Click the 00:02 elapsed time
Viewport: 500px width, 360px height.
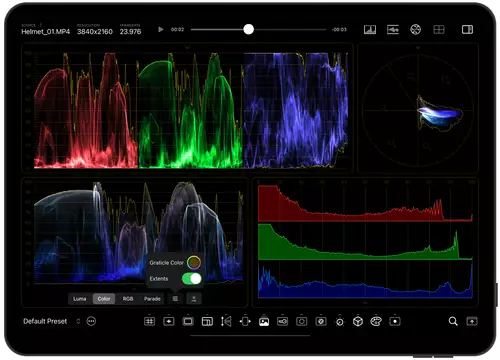click(177, 29)
